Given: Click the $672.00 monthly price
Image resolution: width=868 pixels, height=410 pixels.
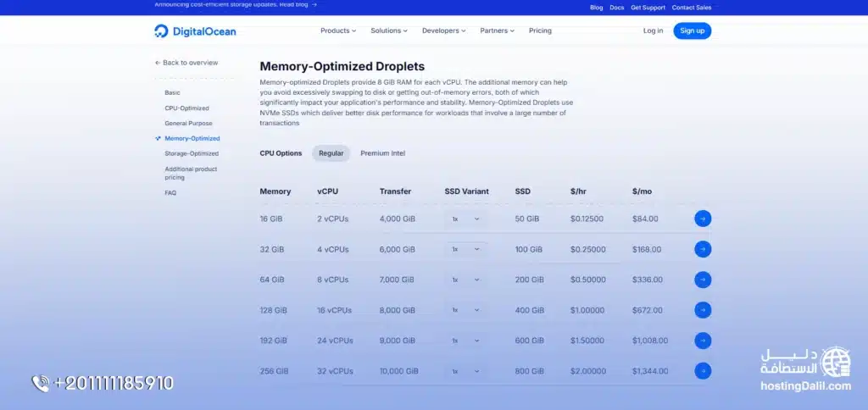Looking at the screenshot, I should click(647, 310).
